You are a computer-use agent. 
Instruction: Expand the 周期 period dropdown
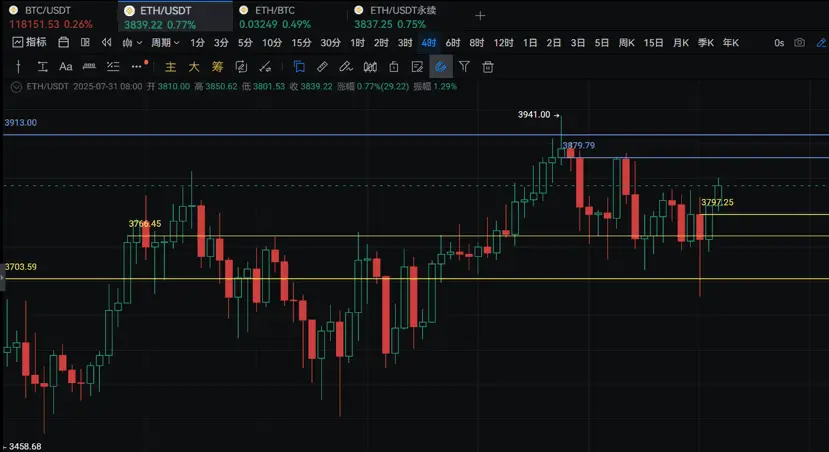[x=165, y=43]
